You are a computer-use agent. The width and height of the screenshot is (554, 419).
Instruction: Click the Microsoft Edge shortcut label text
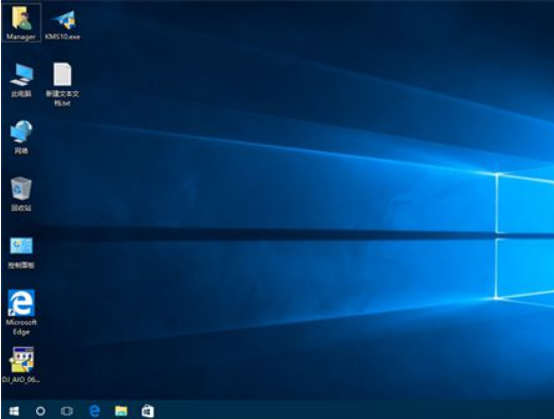(x=21, y=327)
